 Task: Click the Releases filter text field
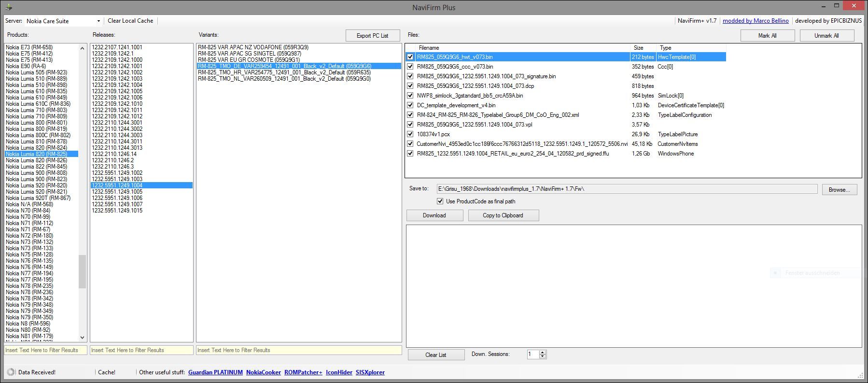point(141,350)
